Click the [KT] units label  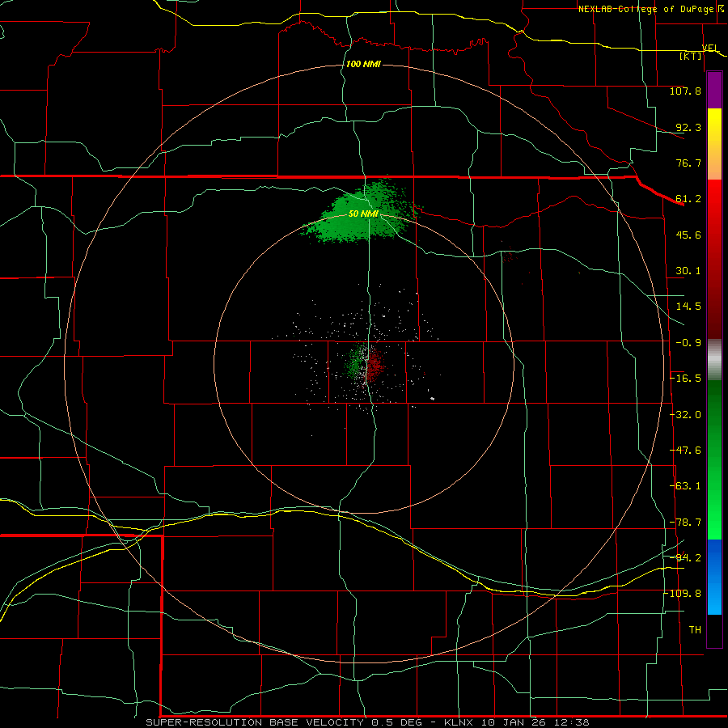(691, 56)
